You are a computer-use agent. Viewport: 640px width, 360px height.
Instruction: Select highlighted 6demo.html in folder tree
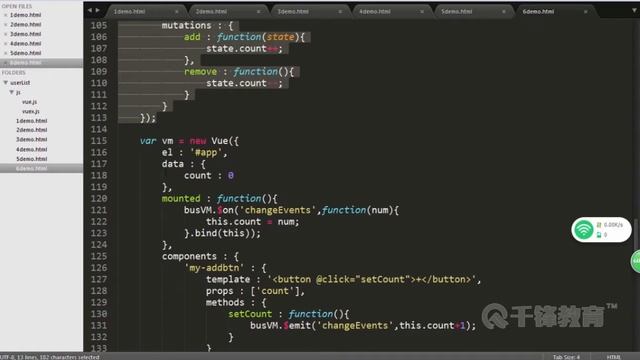tap(31, 169)
